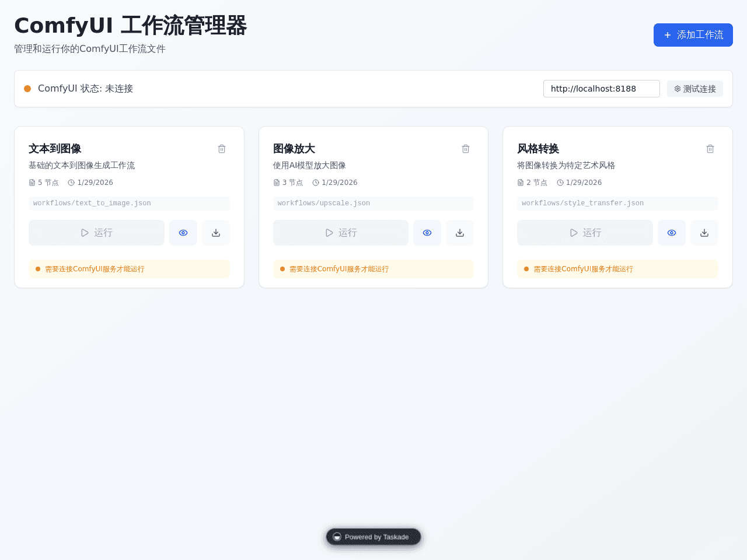Screen dimensions: 747x560
Task: Run the 文本到图像 workflow
Action: [x=96, y=233]
